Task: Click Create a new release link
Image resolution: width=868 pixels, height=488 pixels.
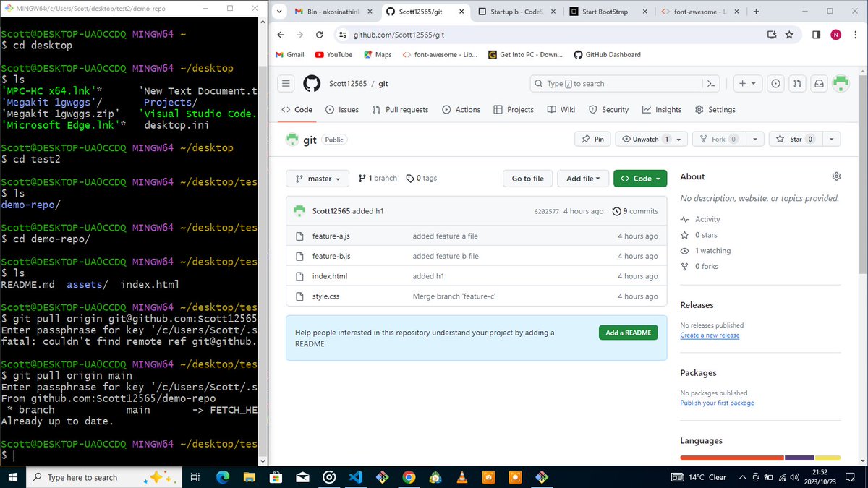Action: (710, 335)
